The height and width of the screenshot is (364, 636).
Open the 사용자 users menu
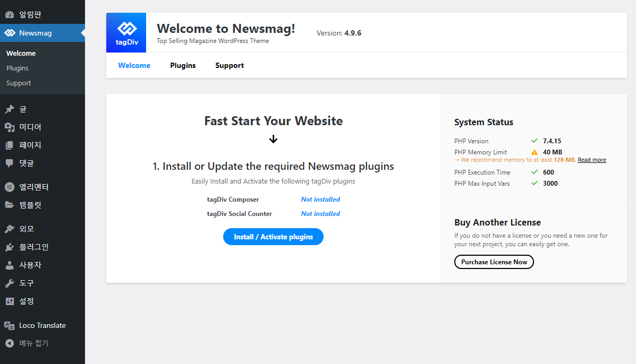(x=43, y=265)
